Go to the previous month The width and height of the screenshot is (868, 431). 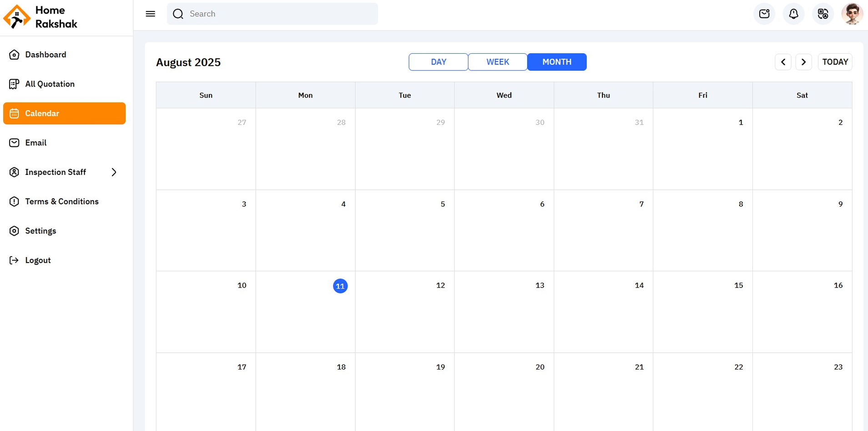[x=783, y=62]
